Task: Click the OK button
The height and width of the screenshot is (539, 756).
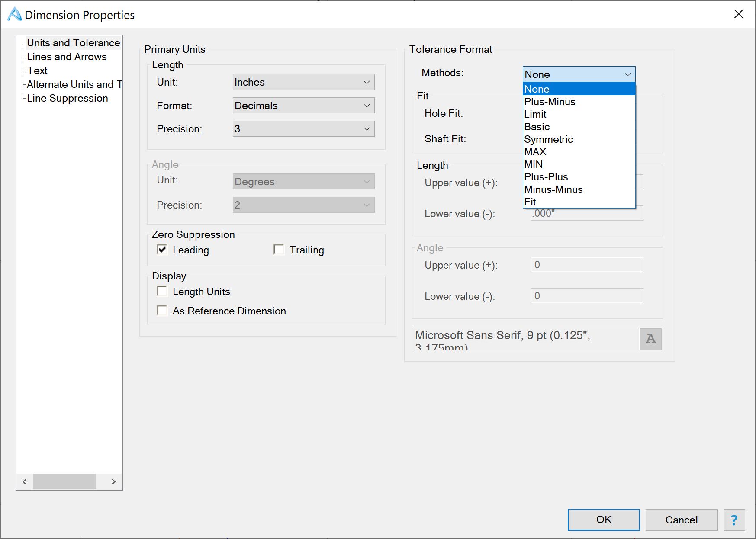Action: 604,520
